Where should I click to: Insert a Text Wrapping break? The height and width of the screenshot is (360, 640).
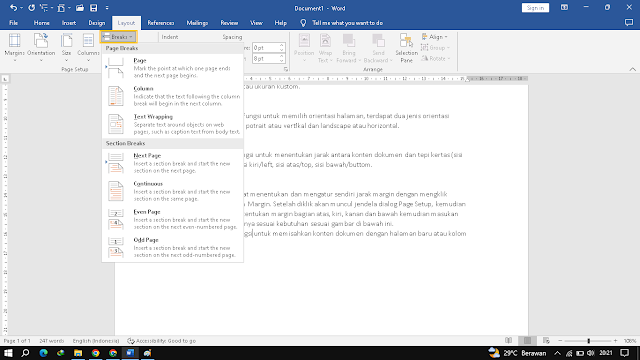(173, 124)
